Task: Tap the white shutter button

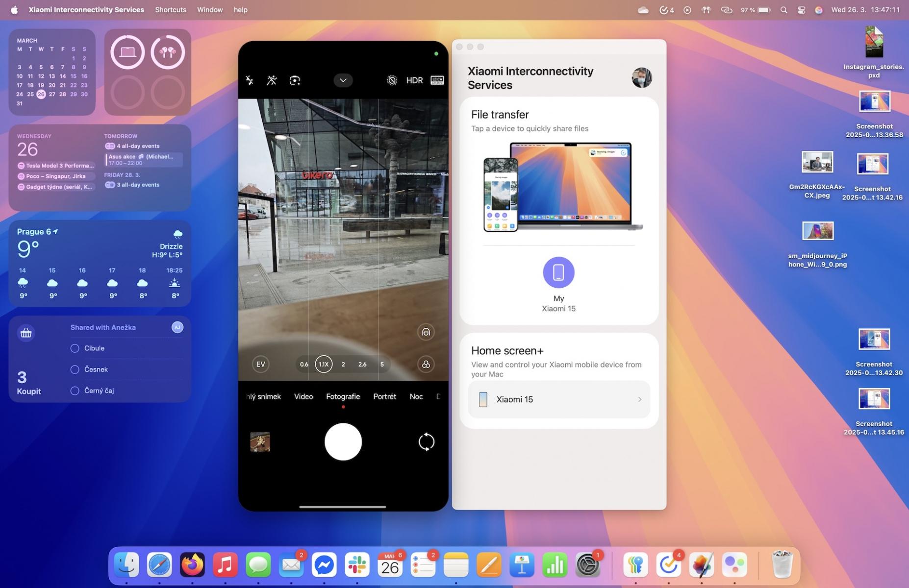Action: pos(343,442)
